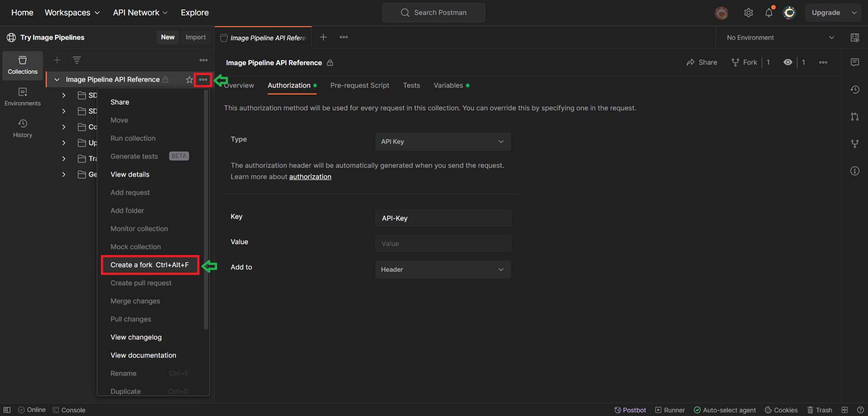Select Create a fork menu item
The image size is (868, 416).
(150, 265)
